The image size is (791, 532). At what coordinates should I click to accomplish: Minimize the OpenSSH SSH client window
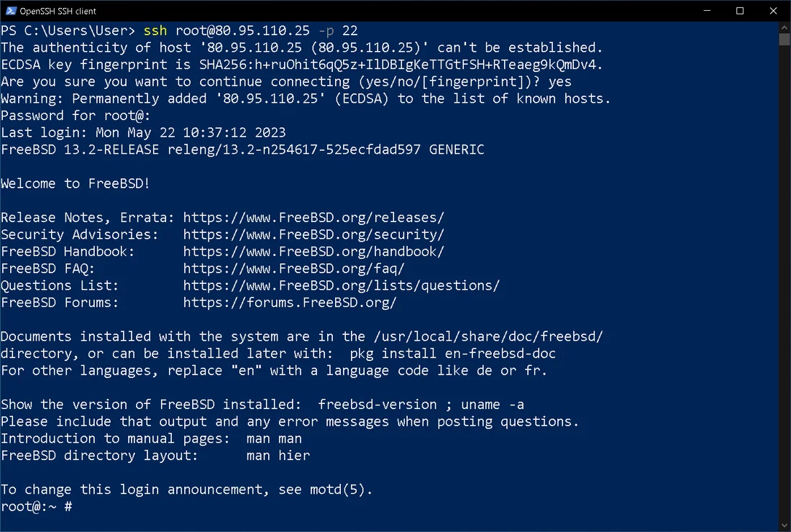(708, 11)
